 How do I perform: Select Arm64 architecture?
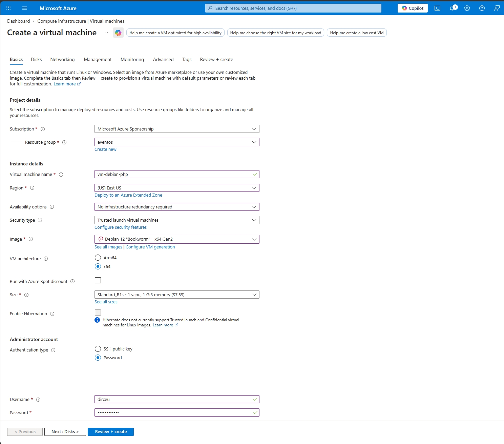click(x=98, y=258)
